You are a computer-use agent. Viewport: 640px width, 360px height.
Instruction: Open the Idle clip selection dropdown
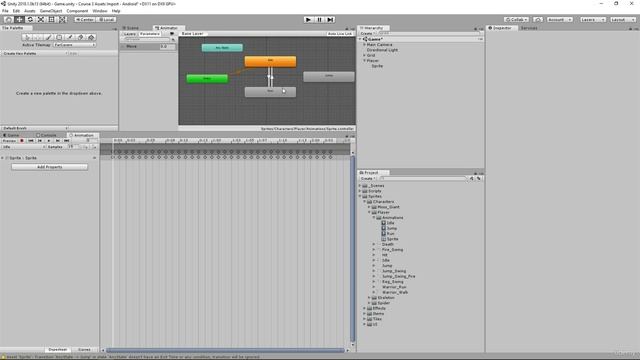coord(23,147)
